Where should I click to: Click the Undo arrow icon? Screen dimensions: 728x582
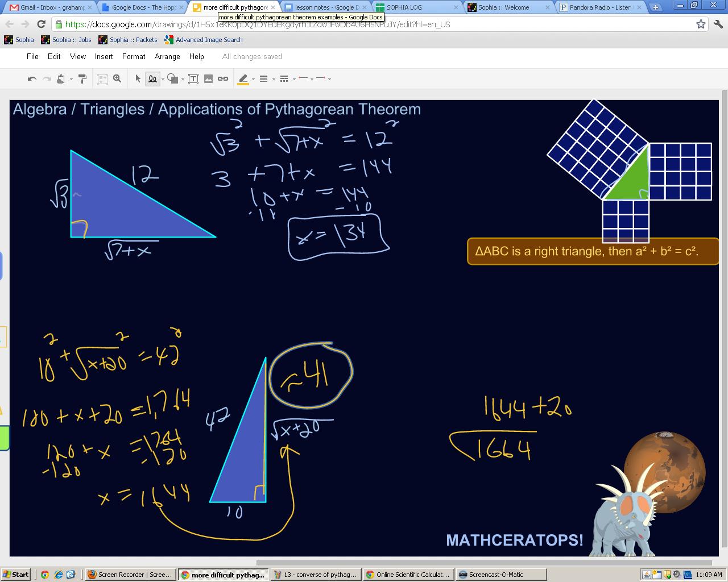(32, 79)
